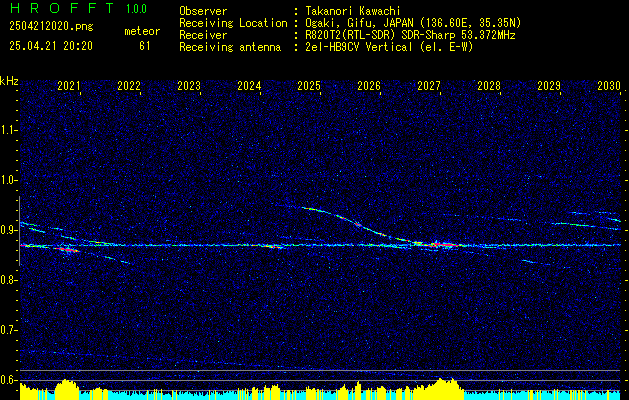Click the 2021 time axis marker

click(69, 85)
